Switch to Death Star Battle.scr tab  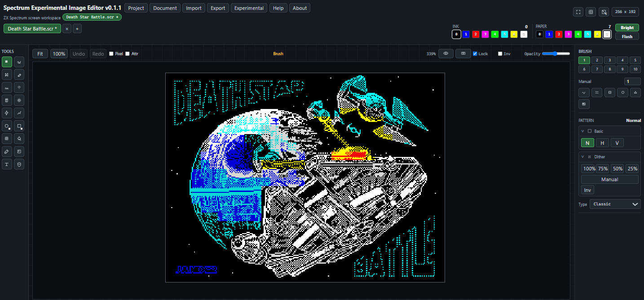(32, 29)
